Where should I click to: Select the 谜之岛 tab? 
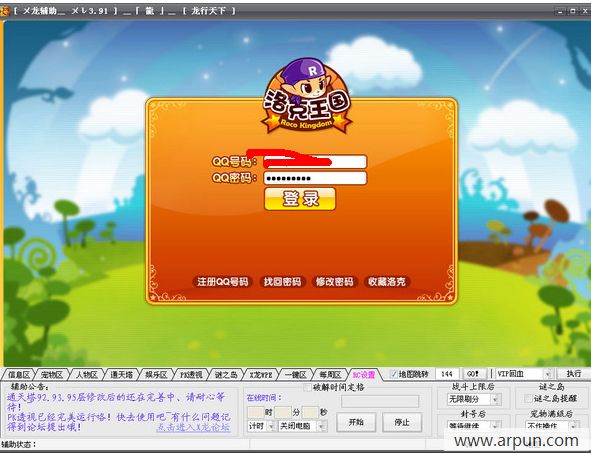point(226,375)
